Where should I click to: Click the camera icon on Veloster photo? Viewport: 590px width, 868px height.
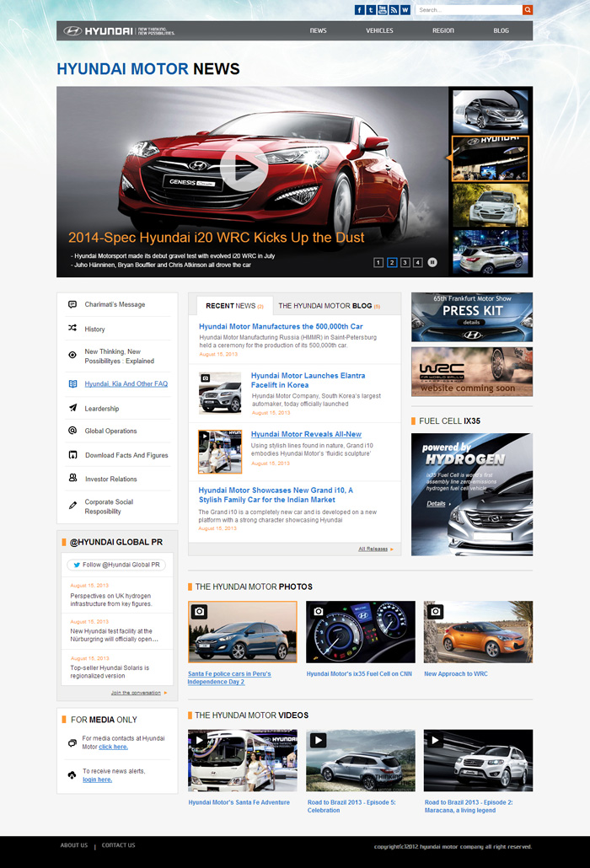point(434,611)
